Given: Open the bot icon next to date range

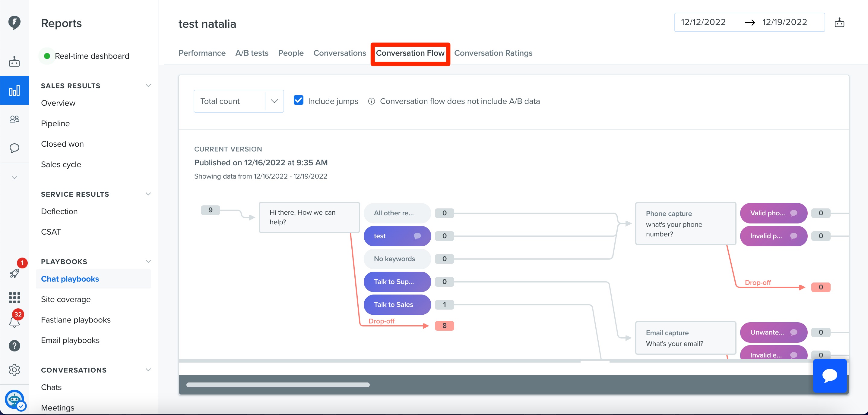Looking at the screenshot, I should coord(840,22).
